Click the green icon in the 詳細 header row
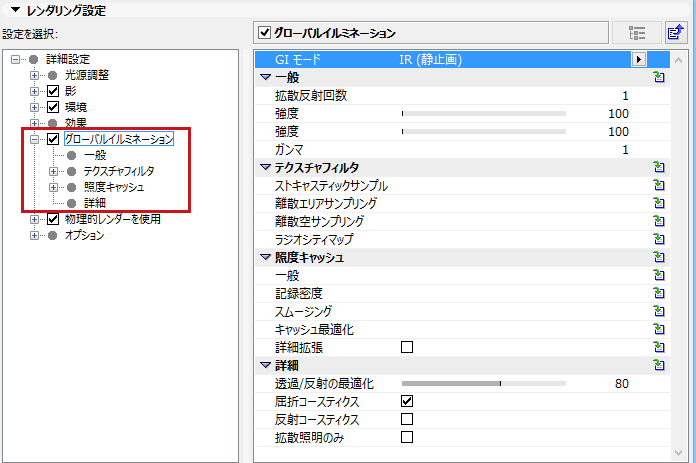 tap(659, 365)
